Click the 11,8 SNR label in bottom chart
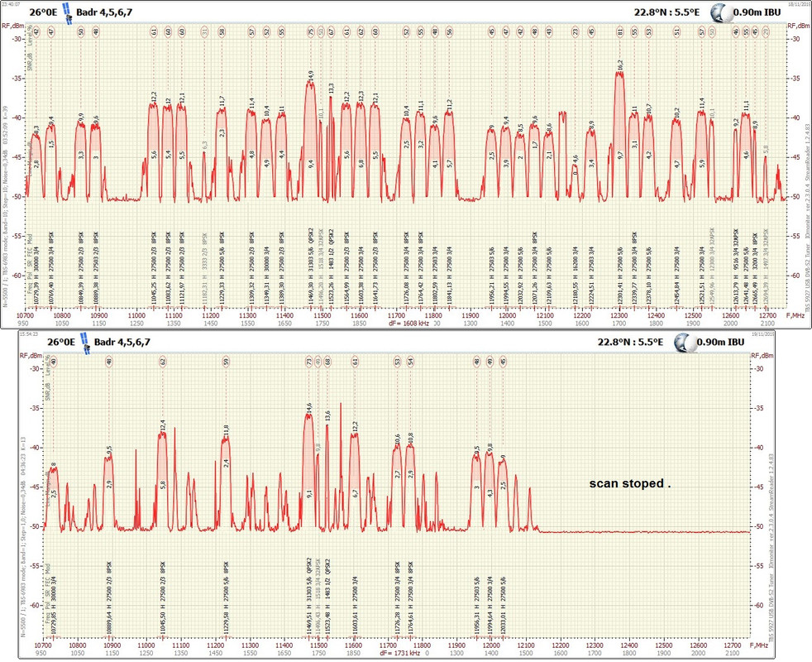 tap(226, 430)
